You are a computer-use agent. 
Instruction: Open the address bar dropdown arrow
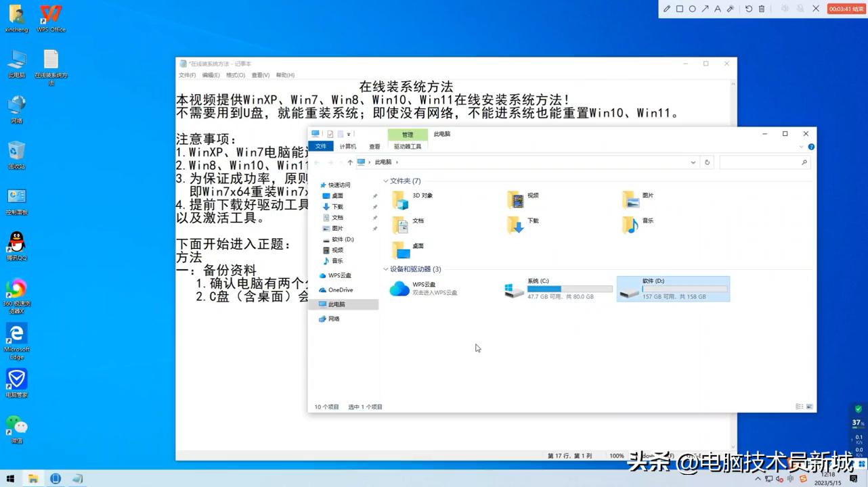click(x=693, y=162)
